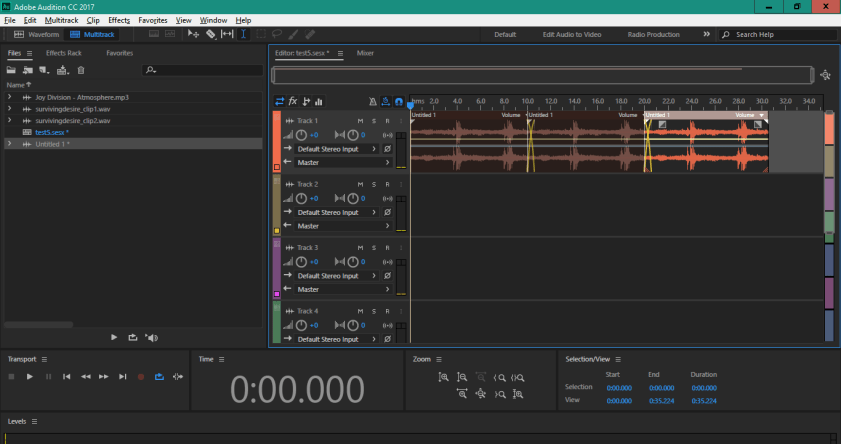Expand the Joy Division - Atmosphere.mp3 file
Viewport: 841px width, 444px height.
pos(9,98)
